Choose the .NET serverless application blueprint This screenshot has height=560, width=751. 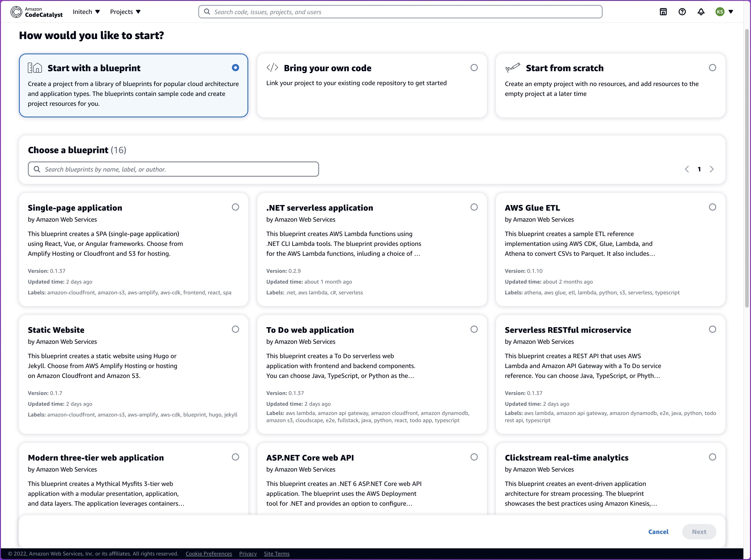[474, 207]
